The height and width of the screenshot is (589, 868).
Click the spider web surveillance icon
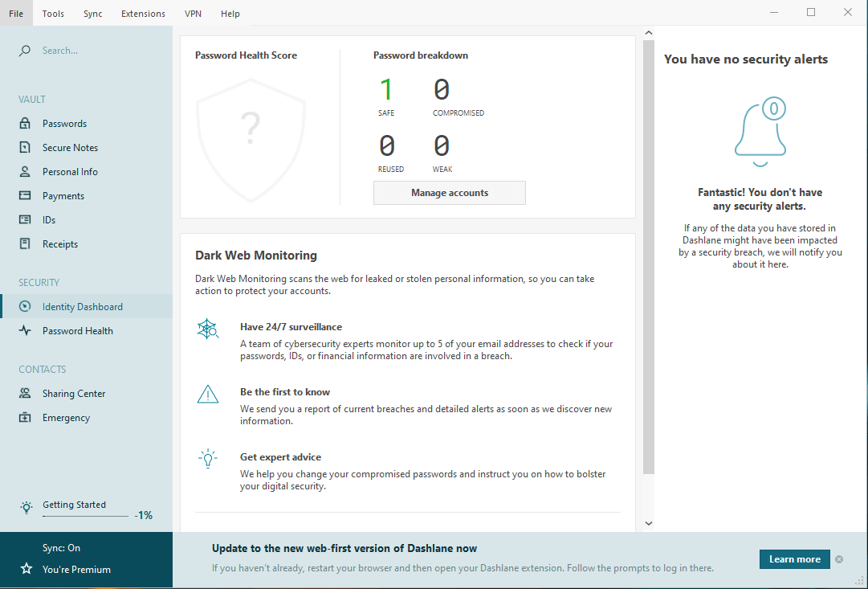(208, 329)
